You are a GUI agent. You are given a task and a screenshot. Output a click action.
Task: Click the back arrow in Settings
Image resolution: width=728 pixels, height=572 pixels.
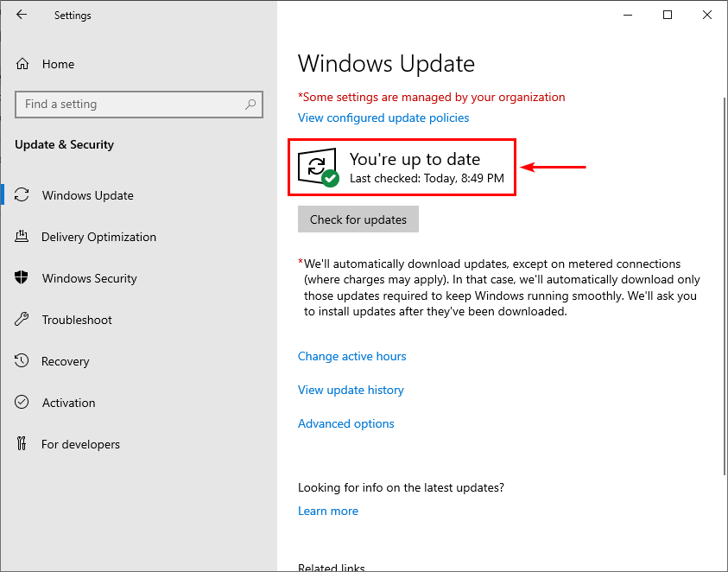coord(22,15)
